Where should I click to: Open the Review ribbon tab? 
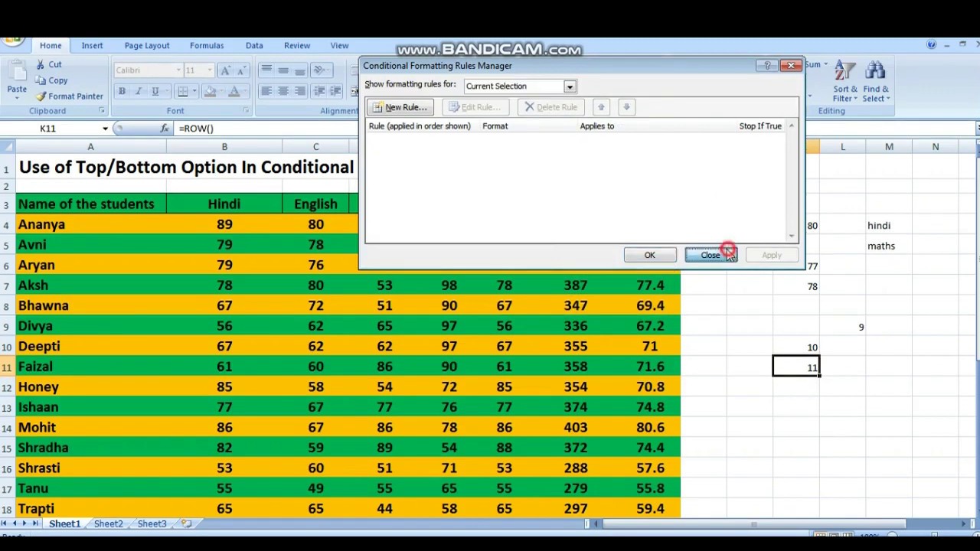(297, 46)
